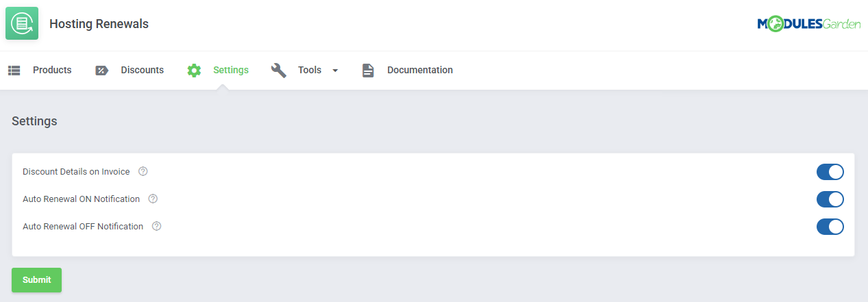The height and width of the screenshot is (302, 868).
Task: Click the Products list icon
Action: pyautogui.click(x=14, y=70)
